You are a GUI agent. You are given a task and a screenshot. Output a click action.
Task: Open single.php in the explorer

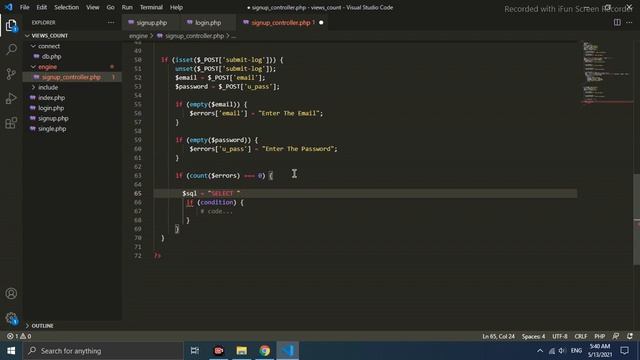click(x=52, y=129)
